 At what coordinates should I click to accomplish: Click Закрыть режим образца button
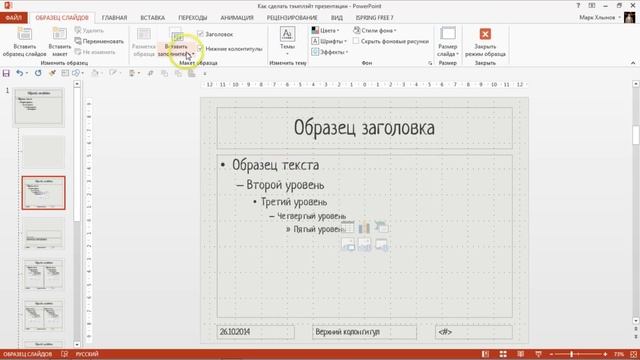tap(485, 42)
